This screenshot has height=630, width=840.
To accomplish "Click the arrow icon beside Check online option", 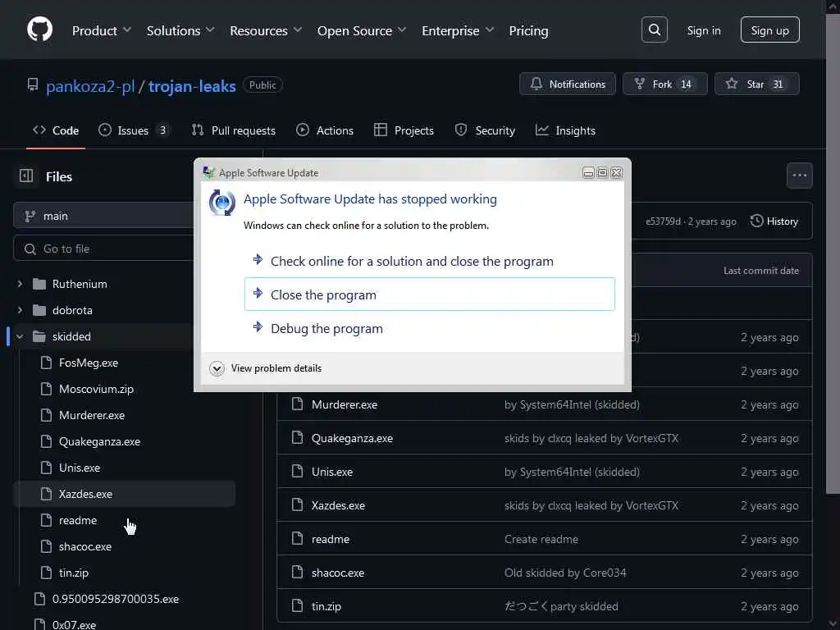I will click(258, 259).
